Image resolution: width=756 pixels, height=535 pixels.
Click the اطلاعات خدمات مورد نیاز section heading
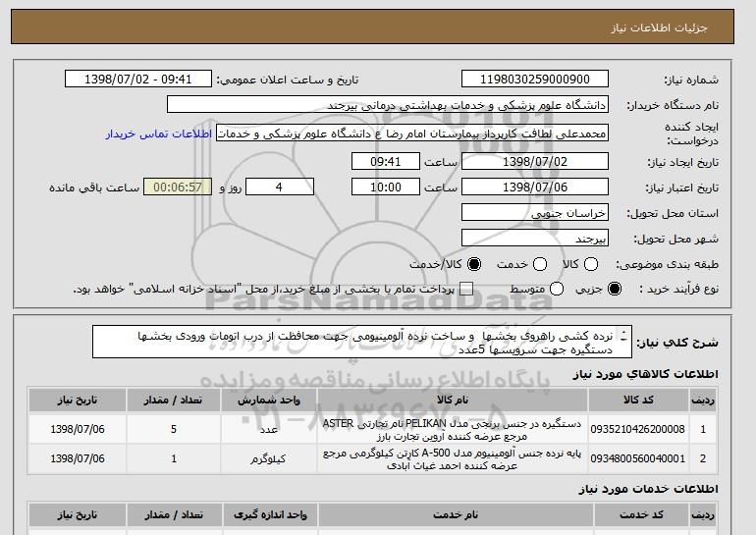tap(648, 489)
